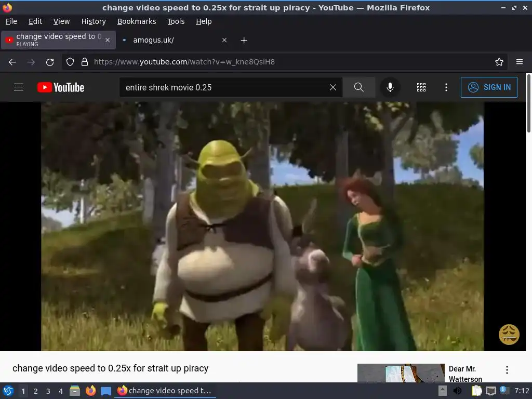Close the YouTube video tab
532x399 pixels.
108,40
